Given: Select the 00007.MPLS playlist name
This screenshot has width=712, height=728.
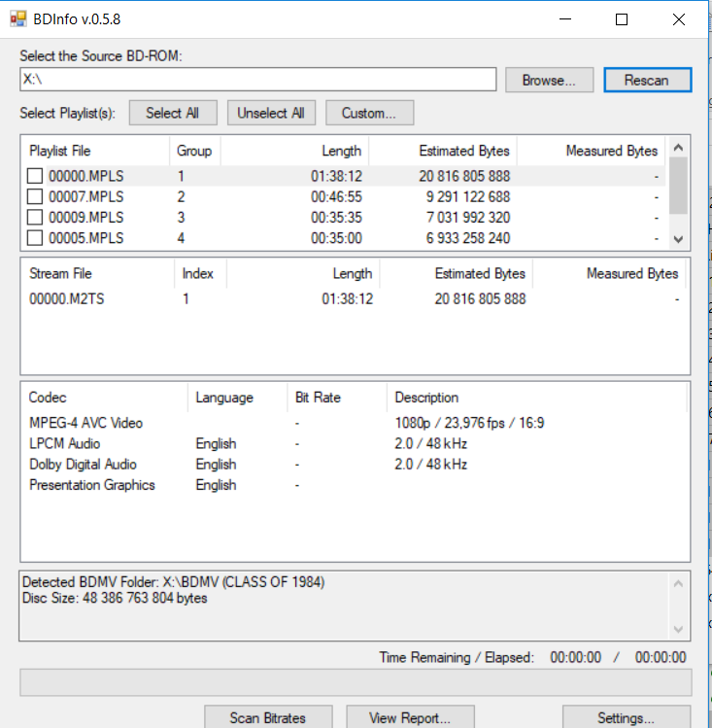Looking at the screenshot, I should coord(86,197).
